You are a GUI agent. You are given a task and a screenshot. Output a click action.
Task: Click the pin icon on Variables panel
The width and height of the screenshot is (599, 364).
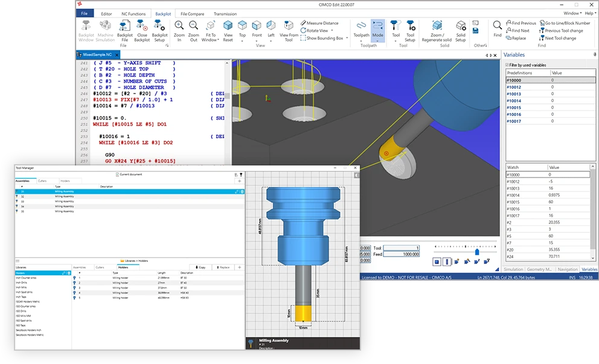[x=594, y=54]
